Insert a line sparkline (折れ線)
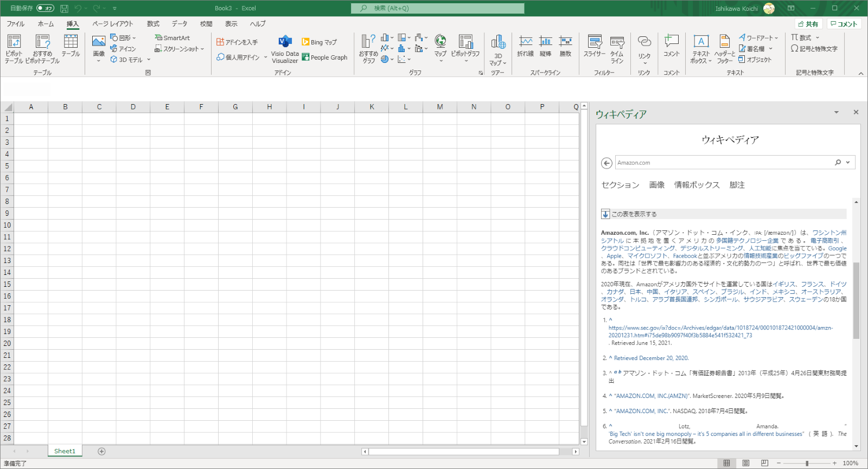 (x=525, y=46)
